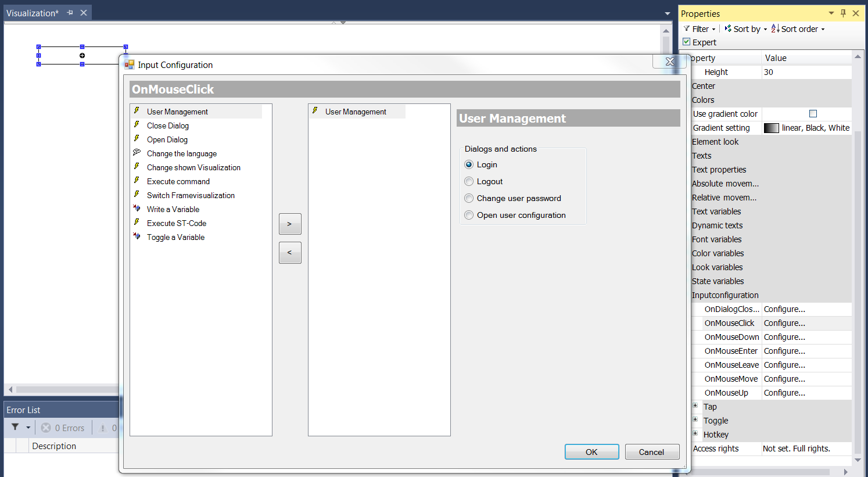Expand the Hotkey property group

tap(695, 433)
